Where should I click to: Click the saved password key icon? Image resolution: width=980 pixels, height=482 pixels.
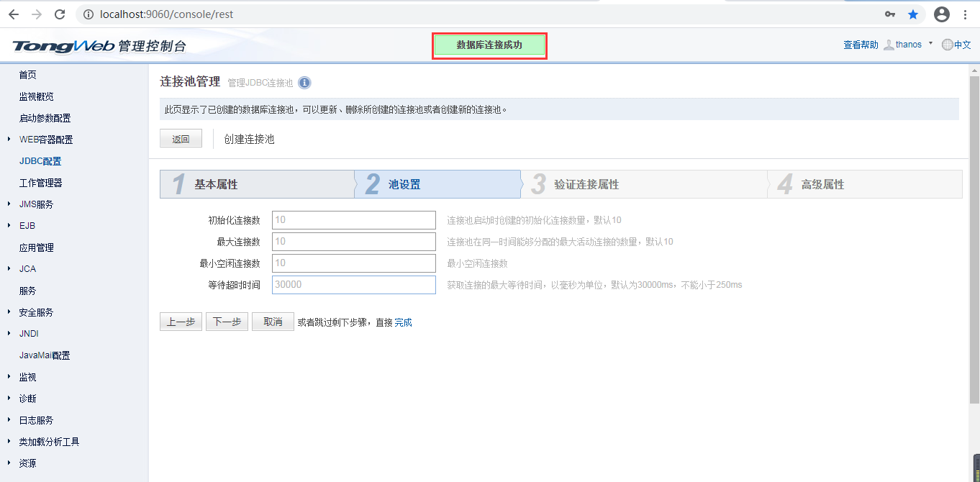point(890,14)
